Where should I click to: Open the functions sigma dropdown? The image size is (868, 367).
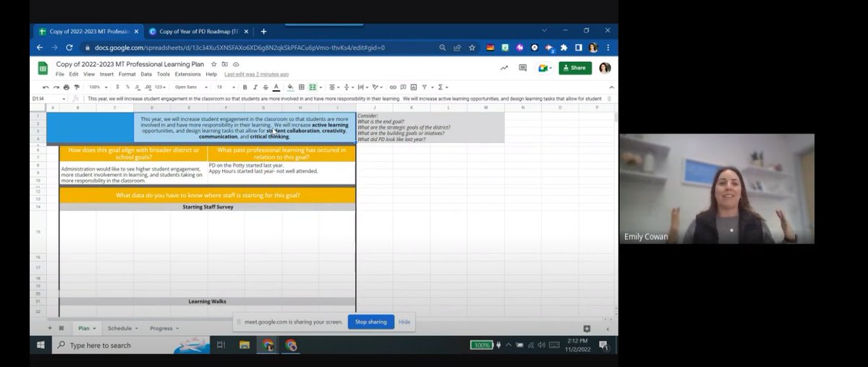click(x=441, y=87)
